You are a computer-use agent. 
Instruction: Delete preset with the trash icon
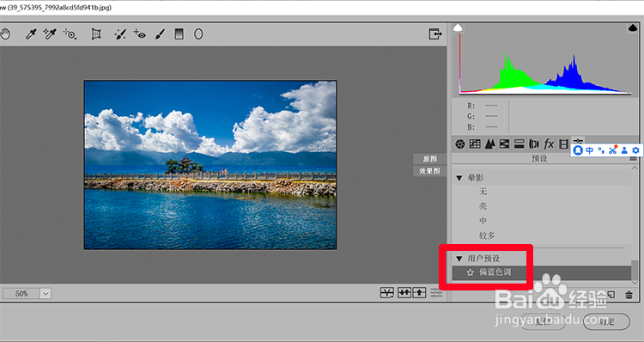(x=629, y=295)
